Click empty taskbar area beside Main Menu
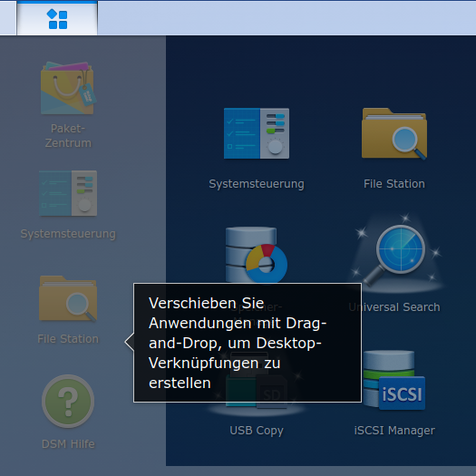This screenshot has width=476, height=476. coord(287,18)
